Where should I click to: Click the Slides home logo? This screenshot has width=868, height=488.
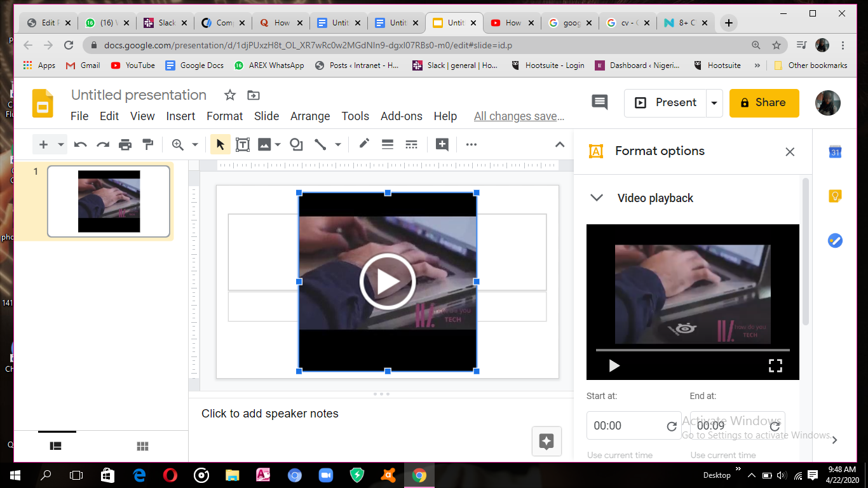pyautogui.click(x=43, y=104)
